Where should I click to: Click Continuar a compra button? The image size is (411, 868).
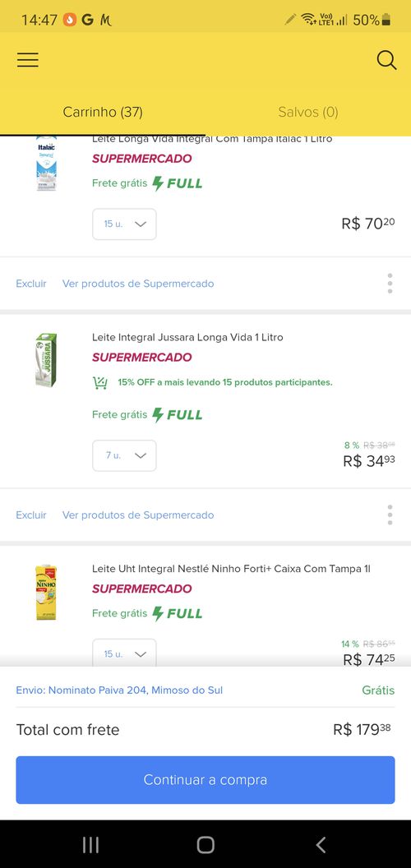click(x=205, y=780)
